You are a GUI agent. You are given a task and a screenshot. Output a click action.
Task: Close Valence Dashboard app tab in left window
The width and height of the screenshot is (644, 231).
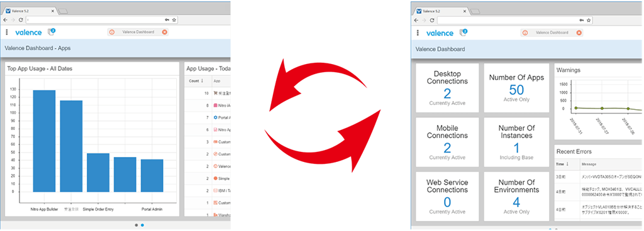[x=165, y=32]
